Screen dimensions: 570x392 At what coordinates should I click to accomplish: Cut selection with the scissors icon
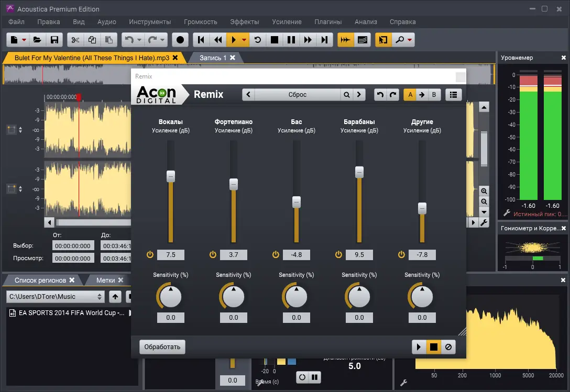(75, 40)
